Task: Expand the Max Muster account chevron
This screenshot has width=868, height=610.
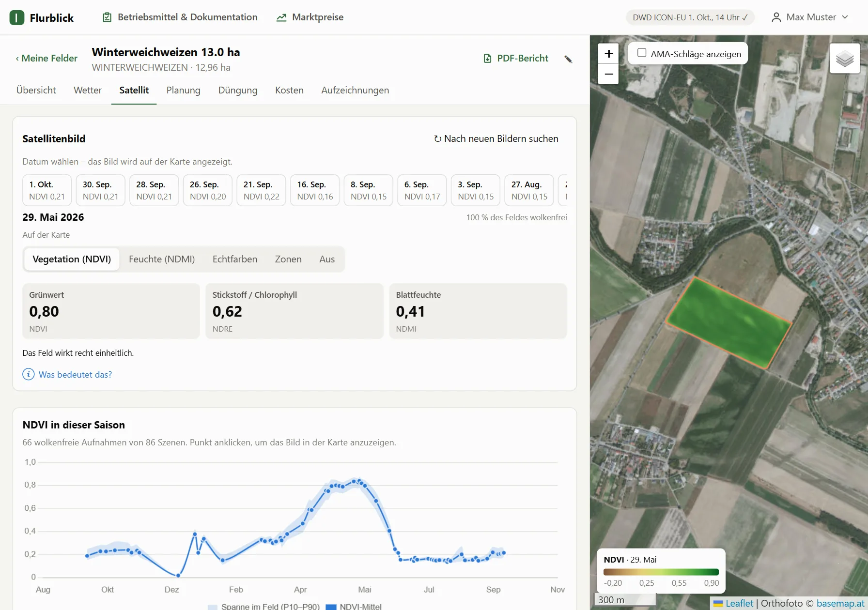Action: coord(845,17)
